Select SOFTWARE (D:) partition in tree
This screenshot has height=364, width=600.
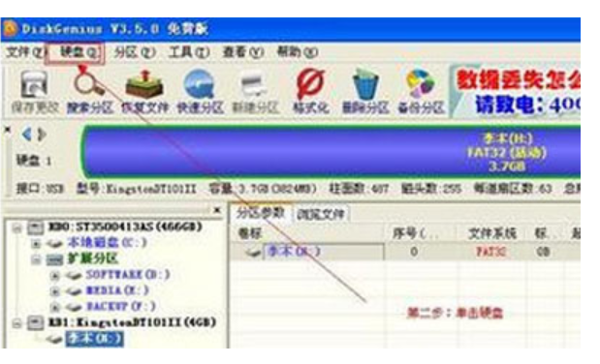pos(128,275)
